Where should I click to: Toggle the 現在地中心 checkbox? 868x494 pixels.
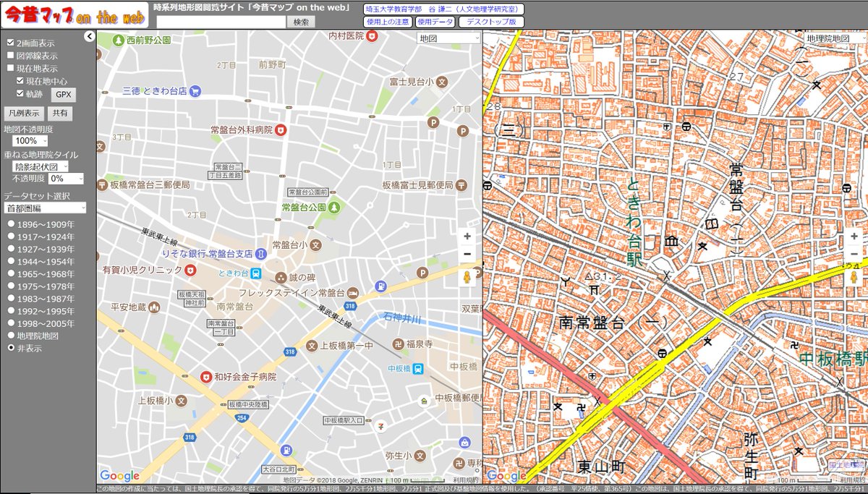tap(20, 81)
